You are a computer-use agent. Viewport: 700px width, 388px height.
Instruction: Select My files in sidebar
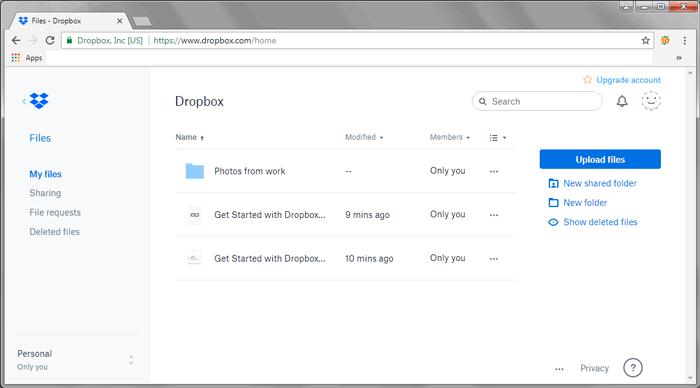tap(46, 174)
